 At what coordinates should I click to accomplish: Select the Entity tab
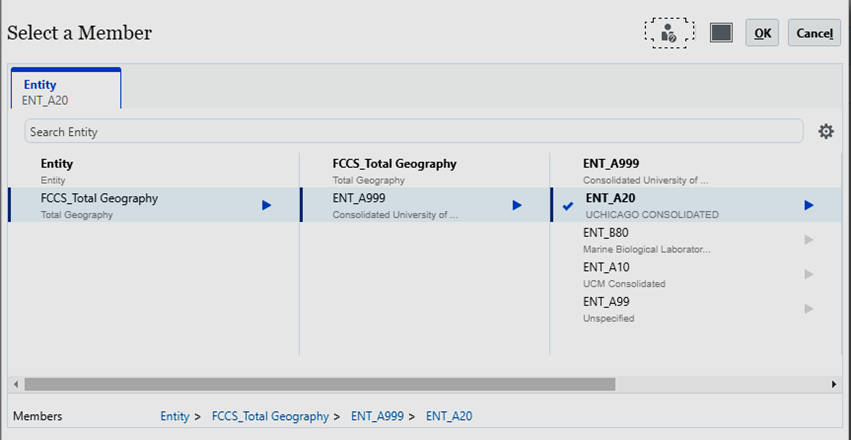click(x=66, y=89)
